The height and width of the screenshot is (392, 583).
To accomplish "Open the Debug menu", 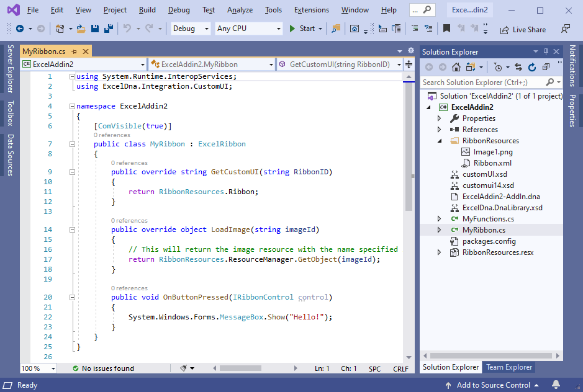I will pyautogui.click(x=179, y=10).
